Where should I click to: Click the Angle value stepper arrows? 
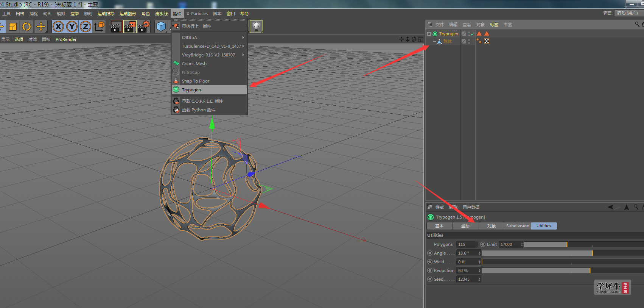click(479, 253)
